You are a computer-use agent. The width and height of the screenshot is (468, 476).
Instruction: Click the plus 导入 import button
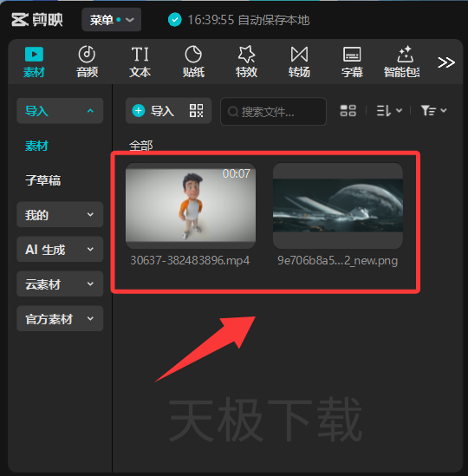coord(153,110)
